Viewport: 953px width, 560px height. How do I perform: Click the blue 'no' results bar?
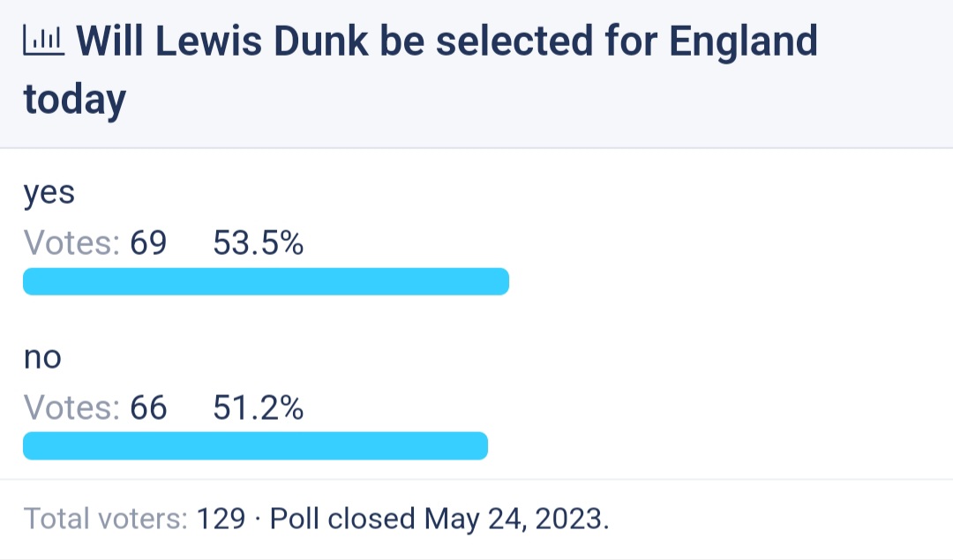tap(255, 446)
